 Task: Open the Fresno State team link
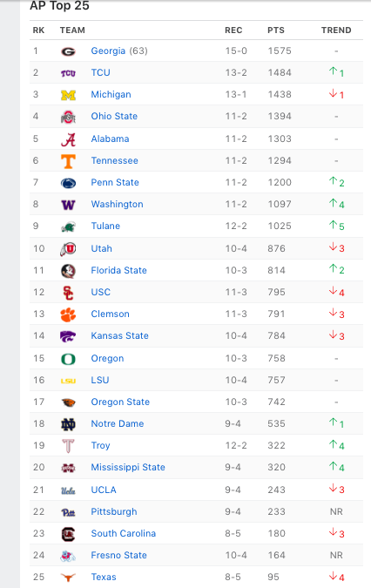(118, 555)
